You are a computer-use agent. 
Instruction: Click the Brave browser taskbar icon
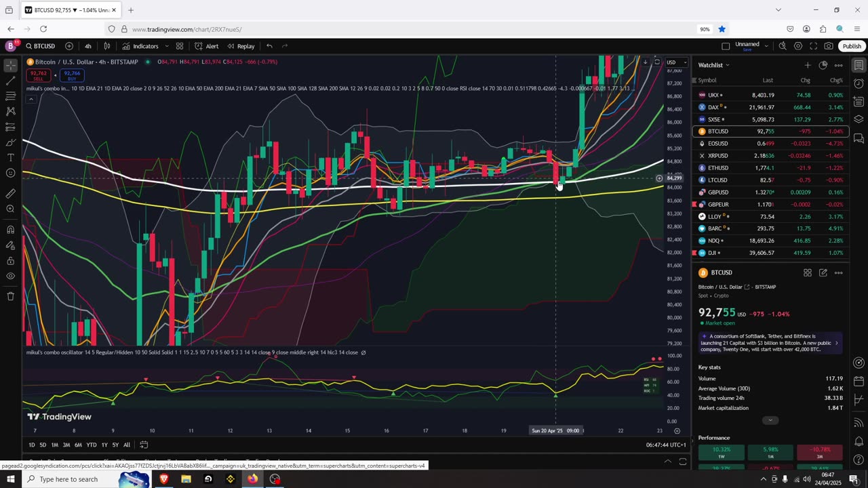(x=163, y=479)
